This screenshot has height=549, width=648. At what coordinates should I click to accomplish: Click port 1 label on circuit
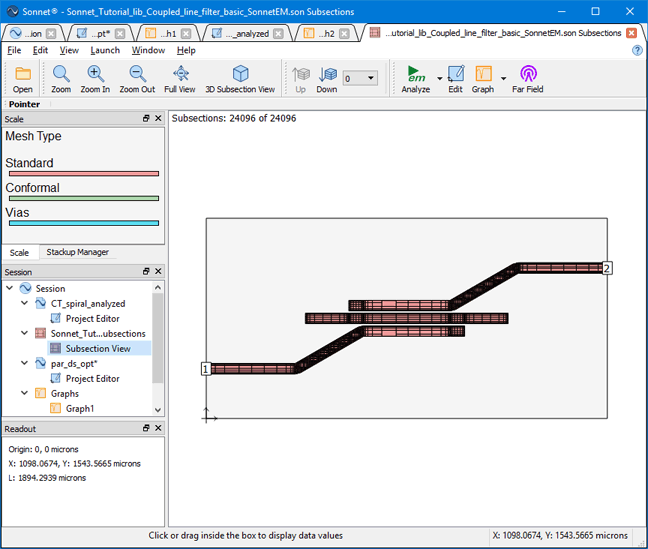point(206,368)
